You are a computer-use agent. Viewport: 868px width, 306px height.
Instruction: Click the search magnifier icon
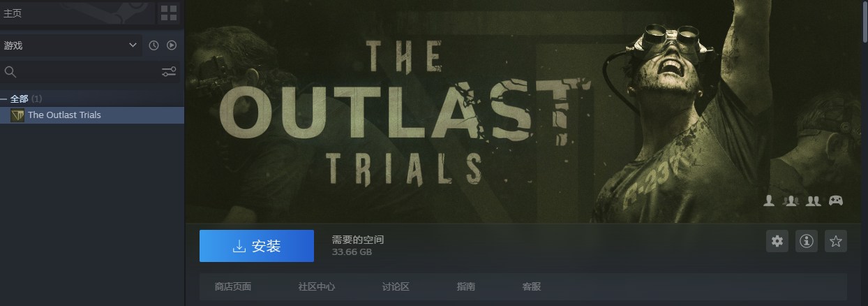click(x=10, y=71)
